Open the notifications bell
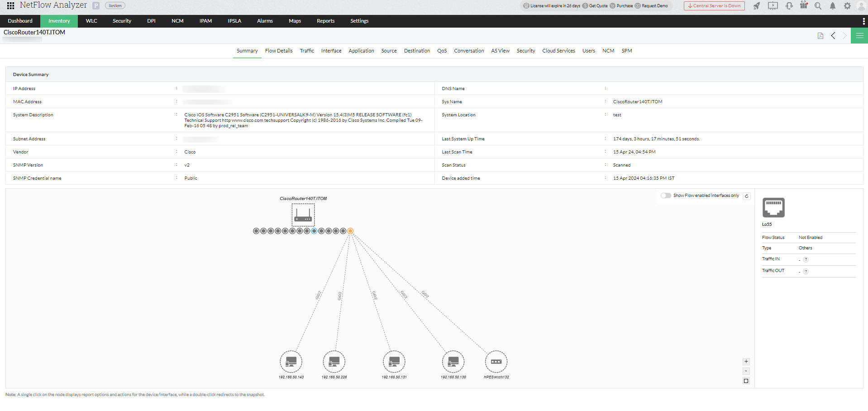Image resolution: width=868 pixels, height=411 pixels. (x=832, y=6)
